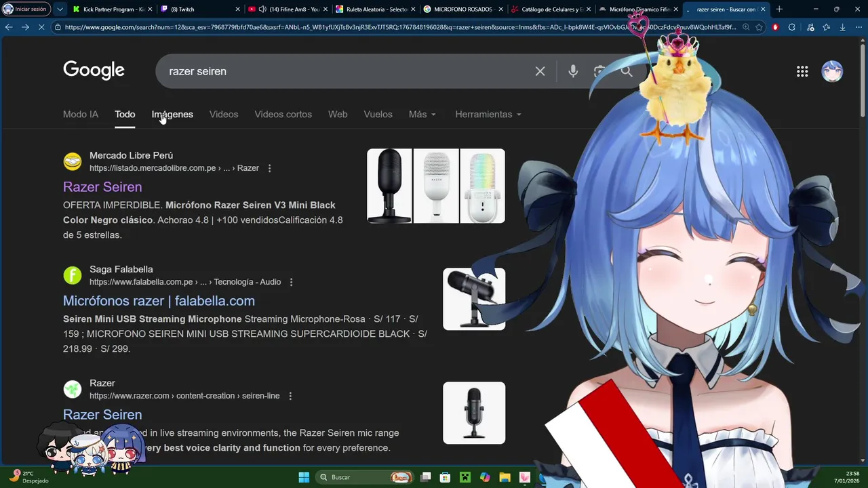868x488 pixels.
Task: Open media control music icon
Action: [x=810, y=27]
